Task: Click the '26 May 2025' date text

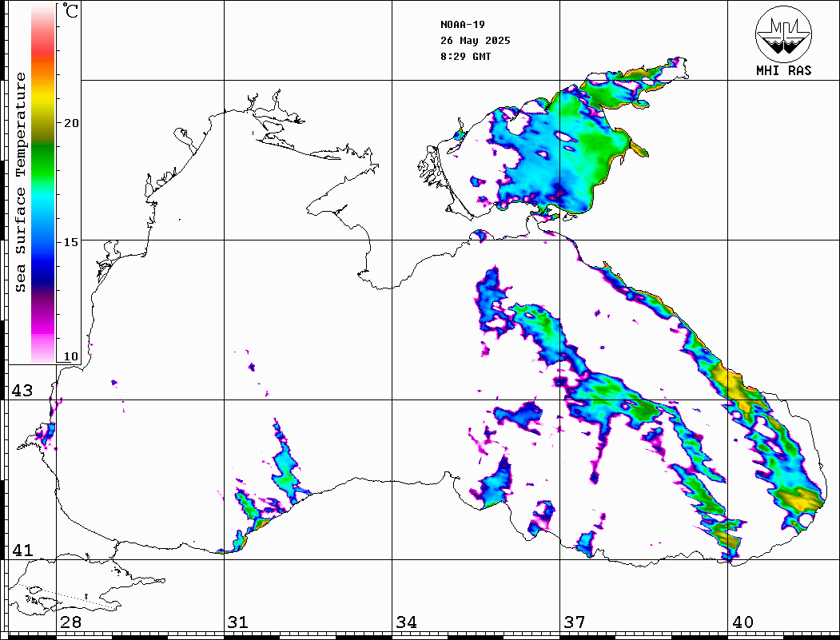Action: click(x=476, y=41)
